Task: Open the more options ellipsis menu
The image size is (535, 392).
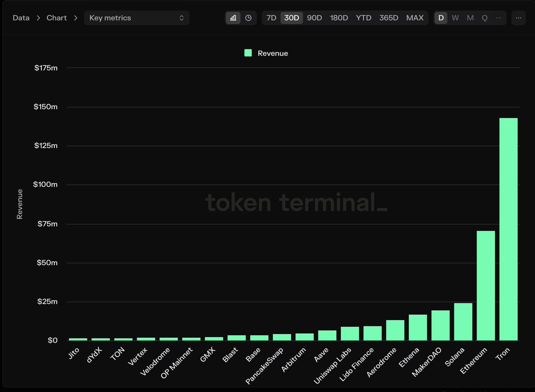Action: pyautogui.click(x=518, y=18)
